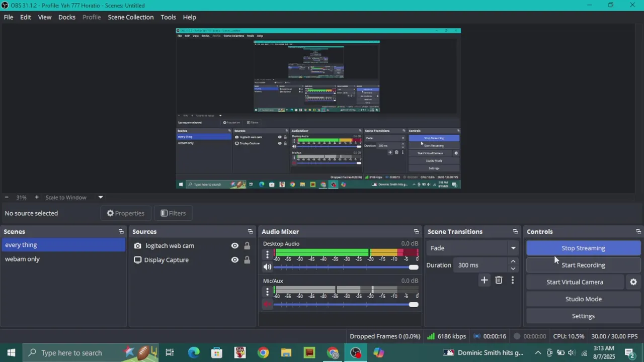The width and height of the screenshot is (644, 362).
Task: Open Settings from Controls panel
Action: click(583, 316)
